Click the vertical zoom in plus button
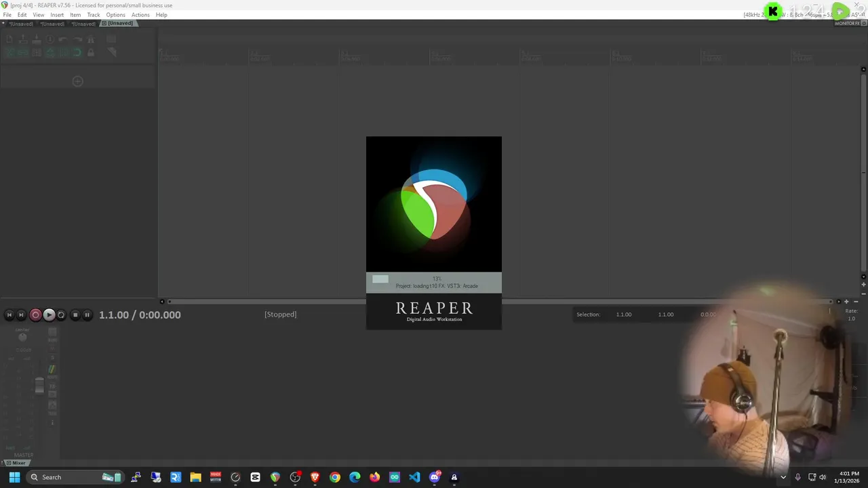This screenshot has width=868, height=488. pyautogui.click(x=863, y=285)
